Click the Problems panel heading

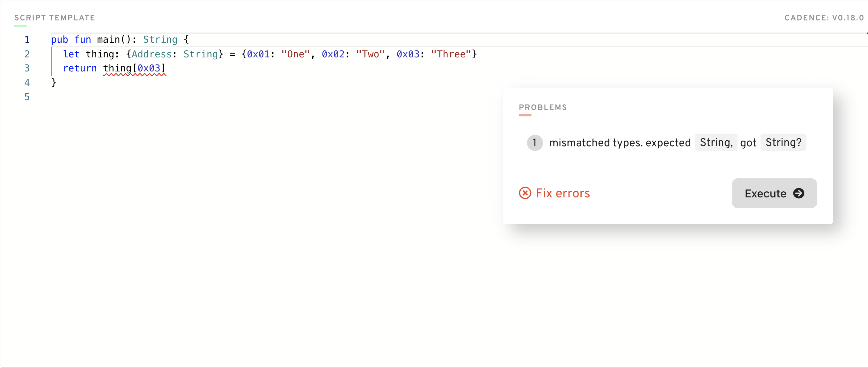pos(542,107)
